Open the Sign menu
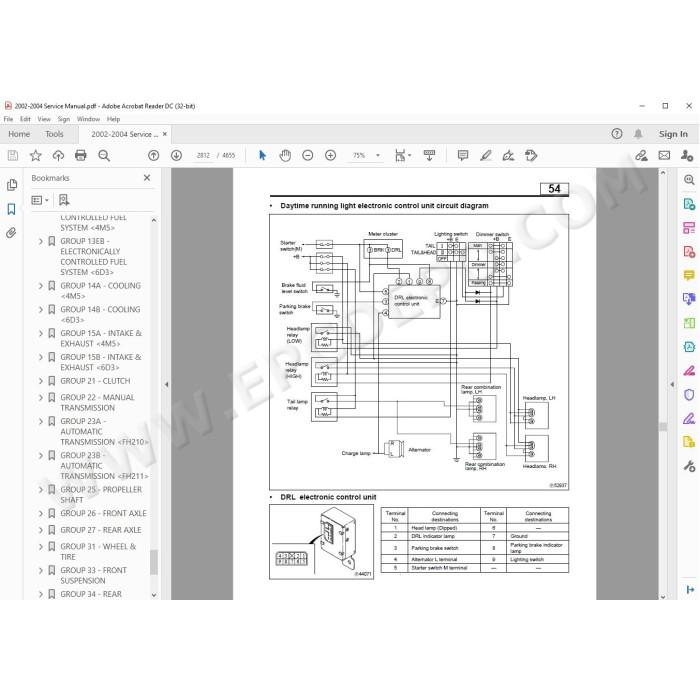The width and height of the screenshot is (700, 700). (63, 119)
